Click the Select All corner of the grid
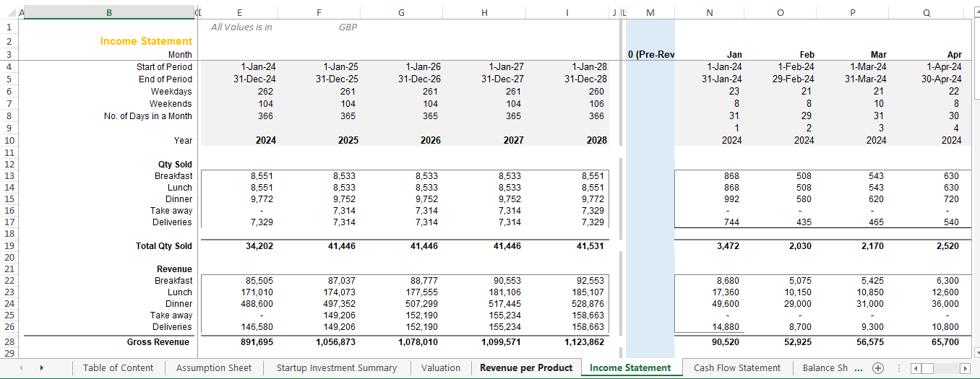The width and height of the screenshot is (980, 379). click(8, 12)
